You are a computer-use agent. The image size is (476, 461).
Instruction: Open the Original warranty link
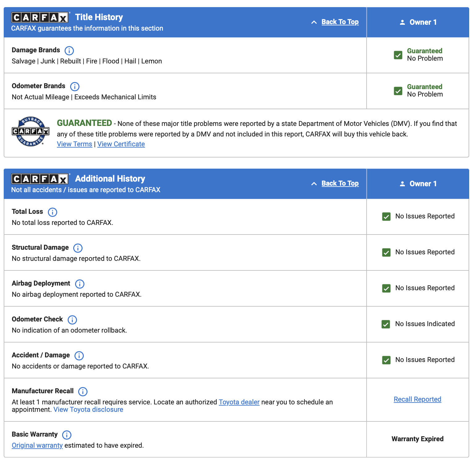click(x=37, y=446)
